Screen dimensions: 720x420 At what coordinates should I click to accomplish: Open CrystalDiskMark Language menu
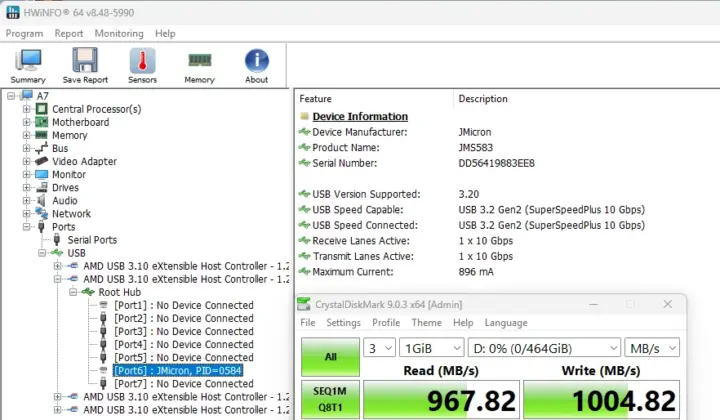click(506, 323)
